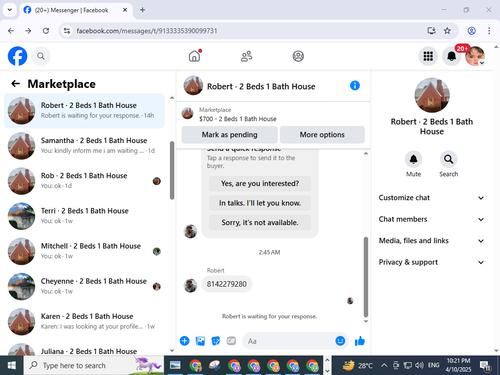Send quick reply 'Sorry, it's not available.'
This screenshot has height=375, width=500.
260,222
